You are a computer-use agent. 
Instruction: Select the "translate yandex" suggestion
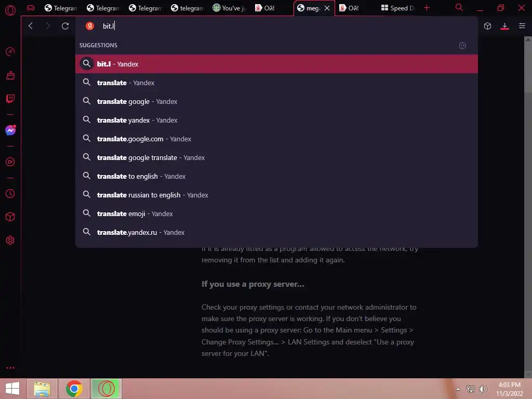276,120
